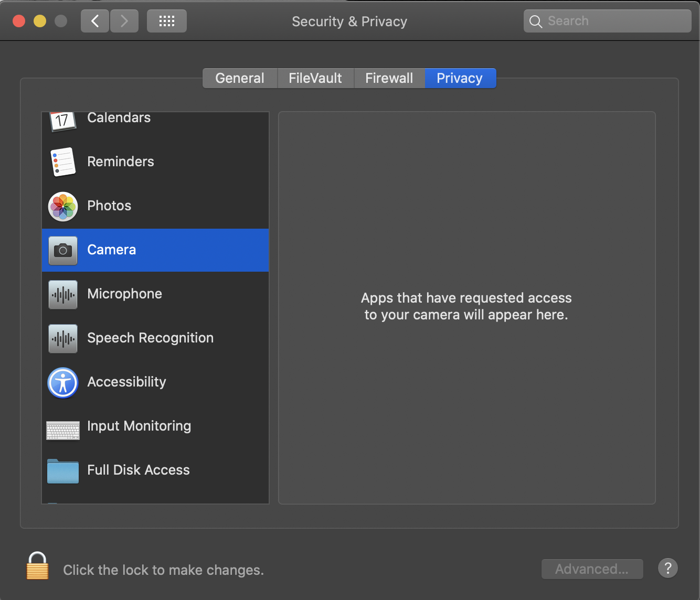This screenshot has width=700, height=600.
Task: Show all preferences with the grid button
Action: coord(167,21)
